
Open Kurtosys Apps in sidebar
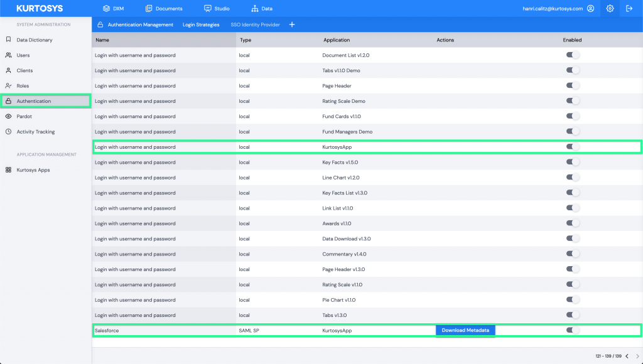(33, 170)
